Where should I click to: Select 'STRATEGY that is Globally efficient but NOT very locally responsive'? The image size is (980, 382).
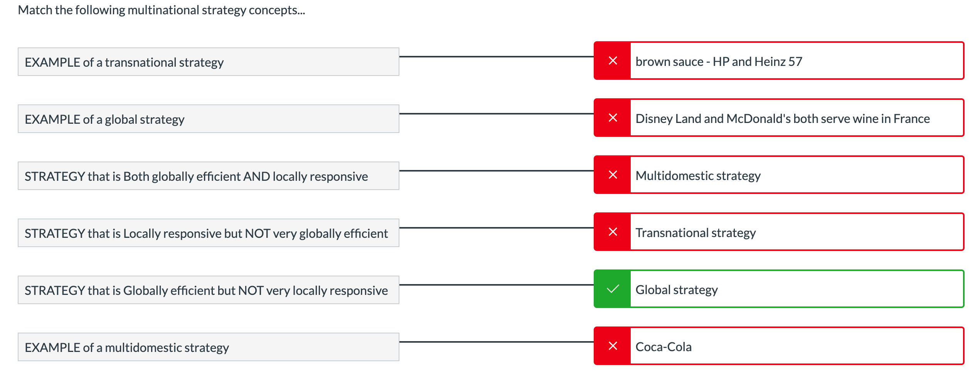(208, 289)
